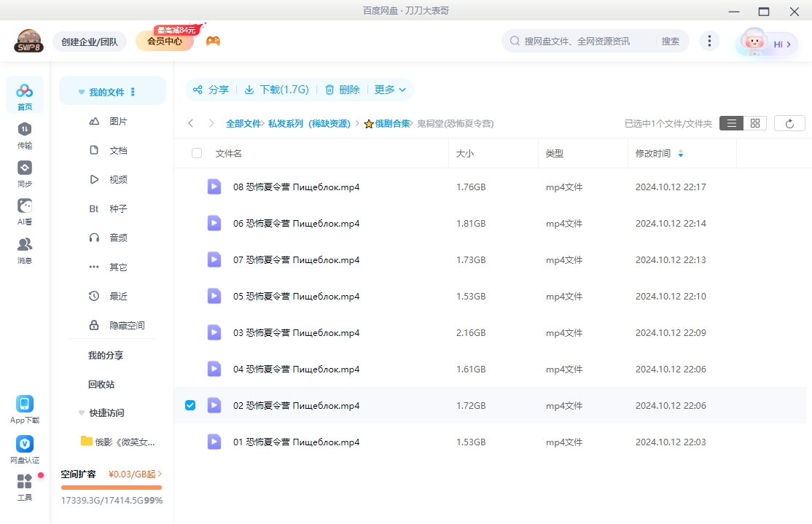Open 网盘认证 from the sidebar
The height and width of the screenshot is (524, 812).
[x=24, y=447]
